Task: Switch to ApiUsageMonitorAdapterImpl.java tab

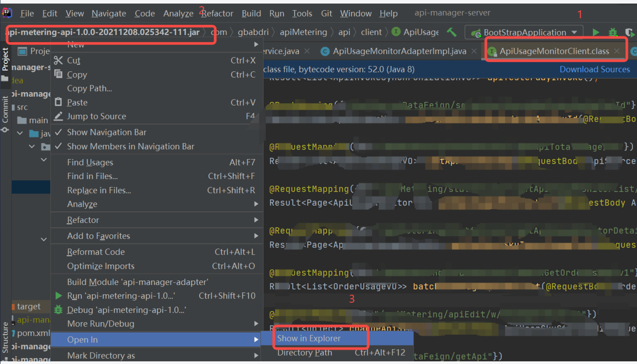Action: click(399, 51)
